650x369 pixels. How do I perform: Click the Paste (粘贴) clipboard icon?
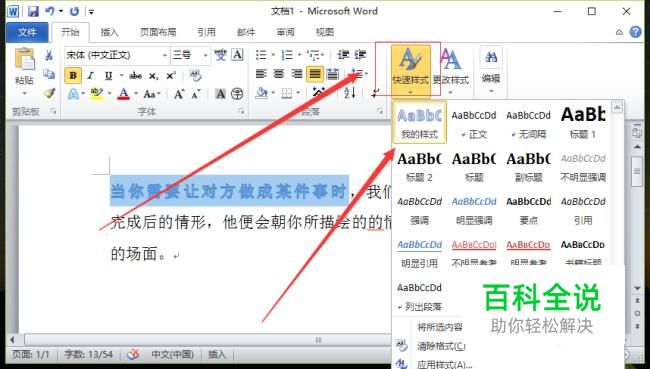[x=24, y=59]
